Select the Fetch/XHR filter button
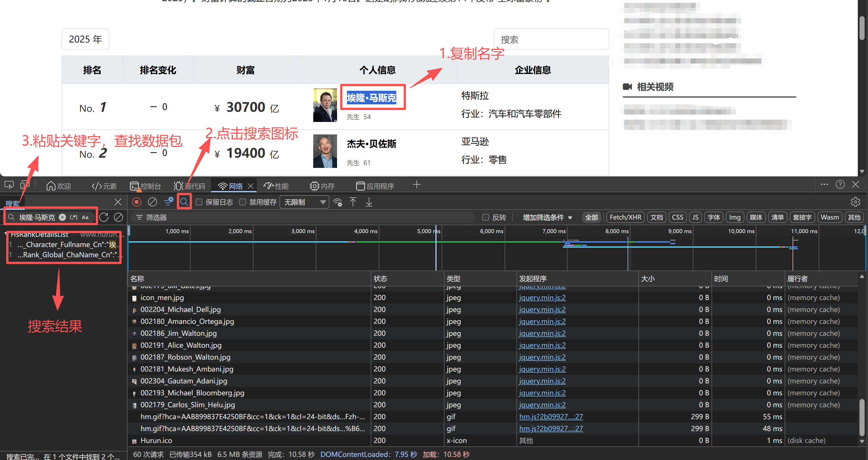The height and width of the screenshot is (460, 868). (x=625, y=217)
